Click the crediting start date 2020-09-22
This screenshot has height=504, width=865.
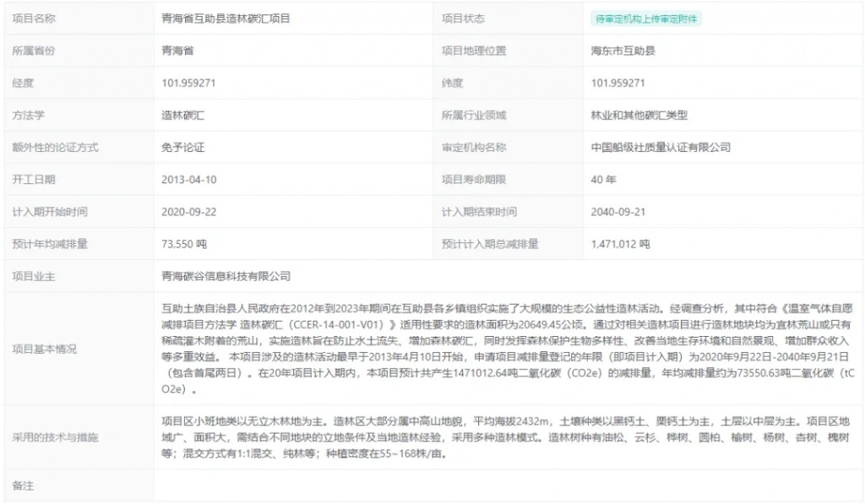tap(189, 212)
